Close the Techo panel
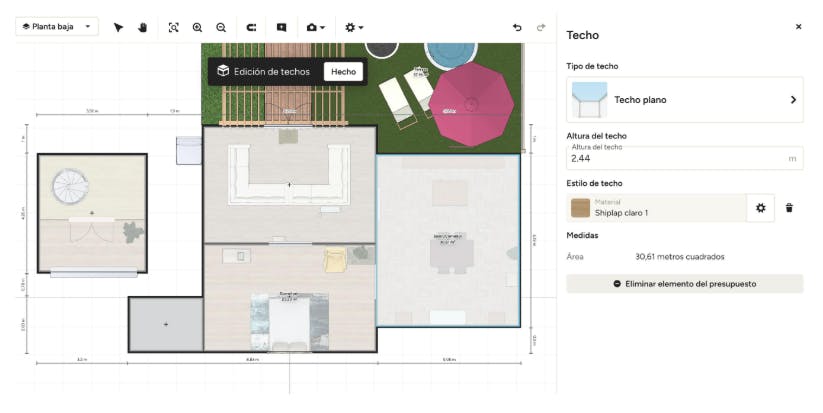The height and width of the screenshot is (413, 823). click(x=798, y=27)
